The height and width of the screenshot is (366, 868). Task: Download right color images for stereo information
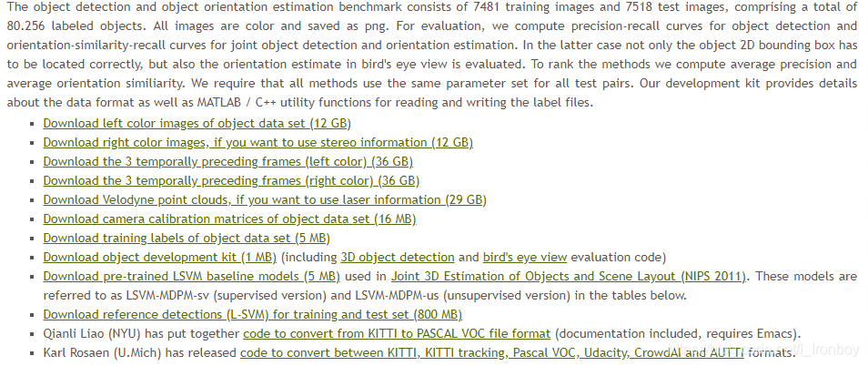tap(257, 142)
